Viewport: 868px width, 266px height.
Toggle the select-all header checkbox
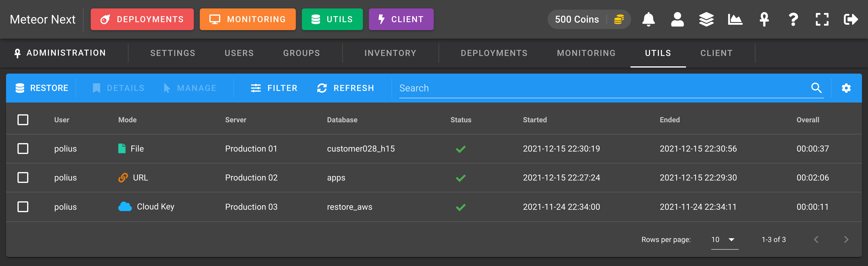coord(23,120)
